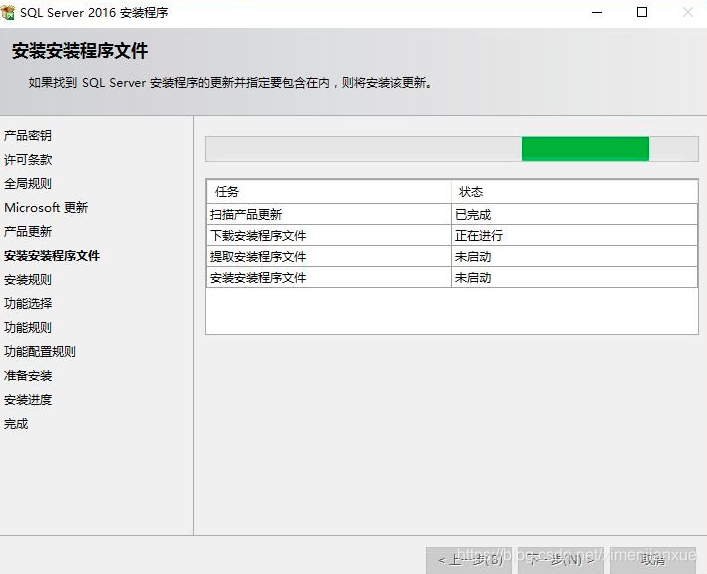Select the 提取安装程序文件 task row
The image size is (707, 574).
pos(452,257)
